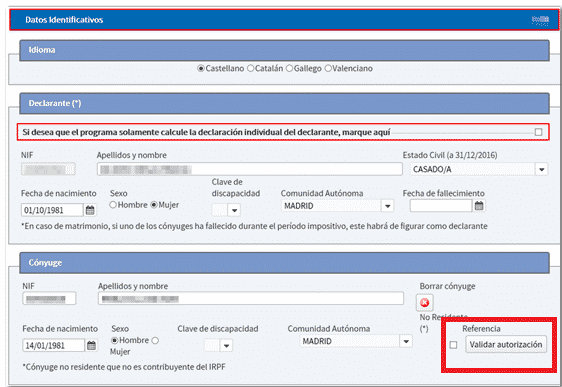562x387 pixels.
Task: Open declarant Comunidad Autónoma MADRID dropdown
Action: pos(337,206)
